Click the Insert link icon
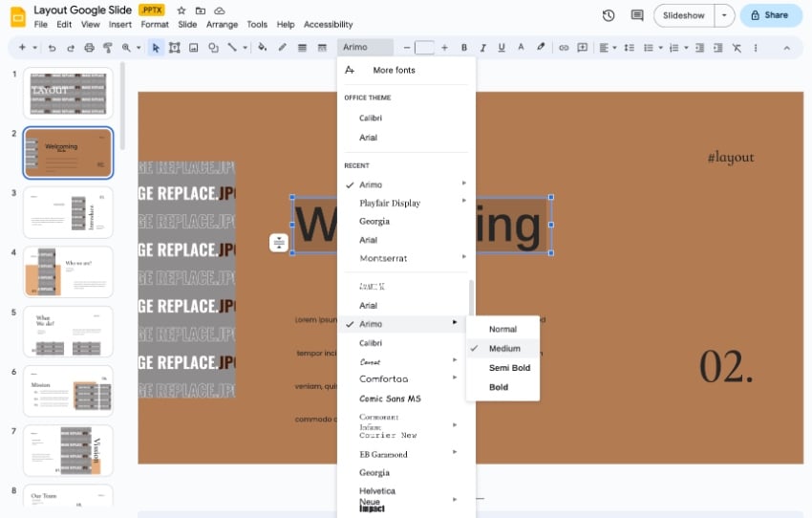This screenshot has height=518, width=812. click(564, 47)
